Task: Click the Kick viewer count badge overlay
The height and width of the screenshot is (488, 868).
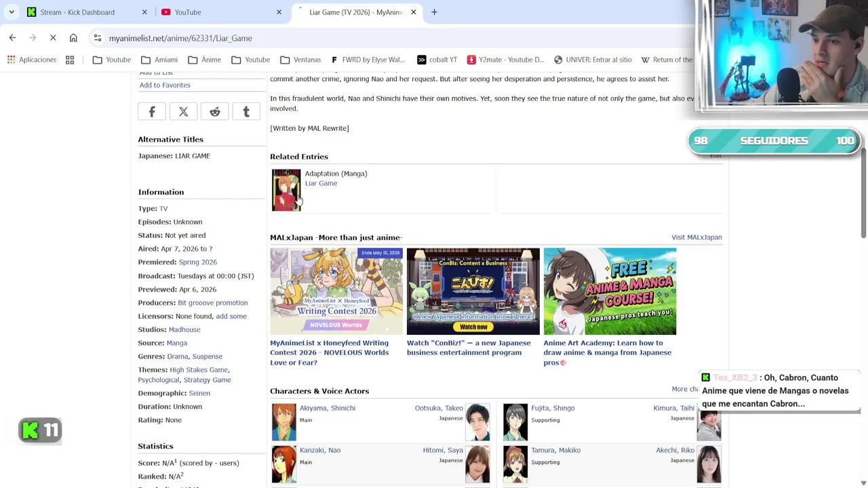Action: click(x=40, y=430)
